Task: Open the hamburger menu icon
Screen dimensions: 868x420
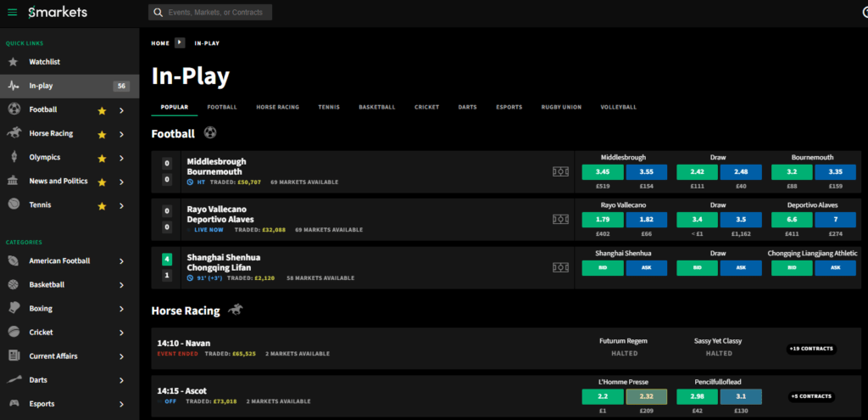Action: pyautogui.click(x=12, y=12)
